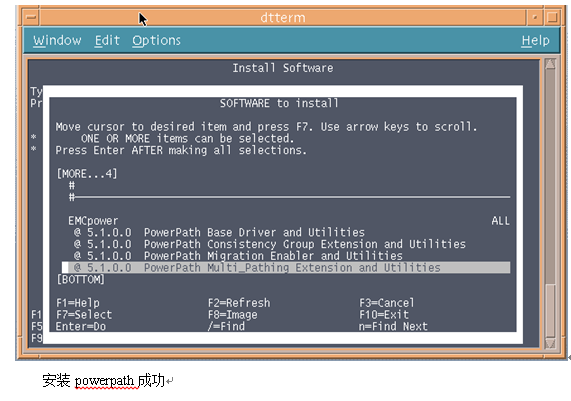This screenshot has width=571, height=401.
Task: Click the scrollbar up arrow
Action: [550, 64]
